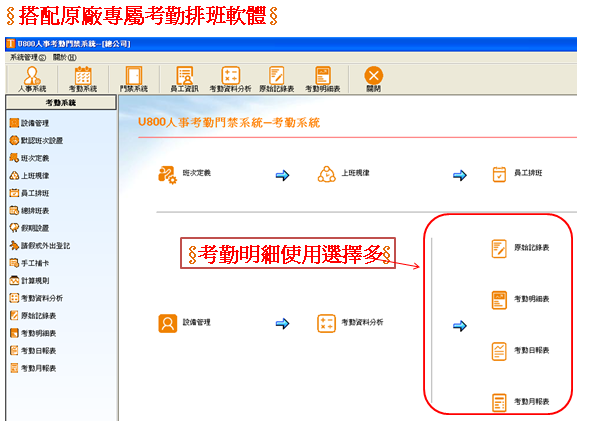Open 員工排班 in the workflow diagram
The image size is (590, 436).
click(x=499, y=174)
